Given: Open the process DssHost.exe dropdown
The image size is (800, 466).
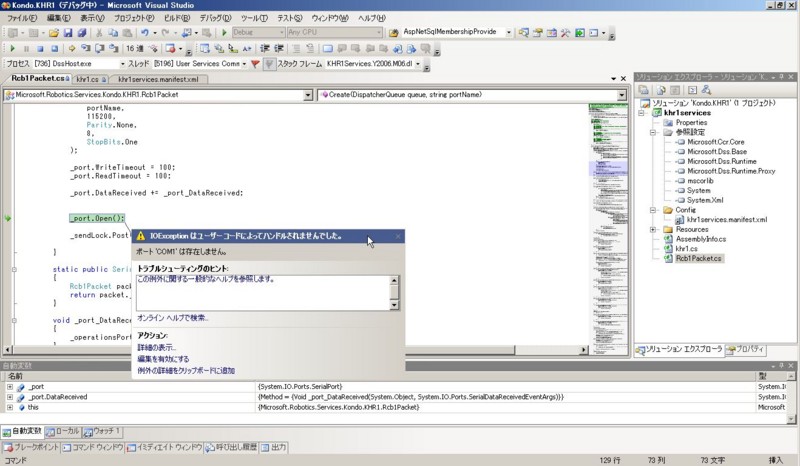Looking at the screenshot, I should click(x=122, y=64).
